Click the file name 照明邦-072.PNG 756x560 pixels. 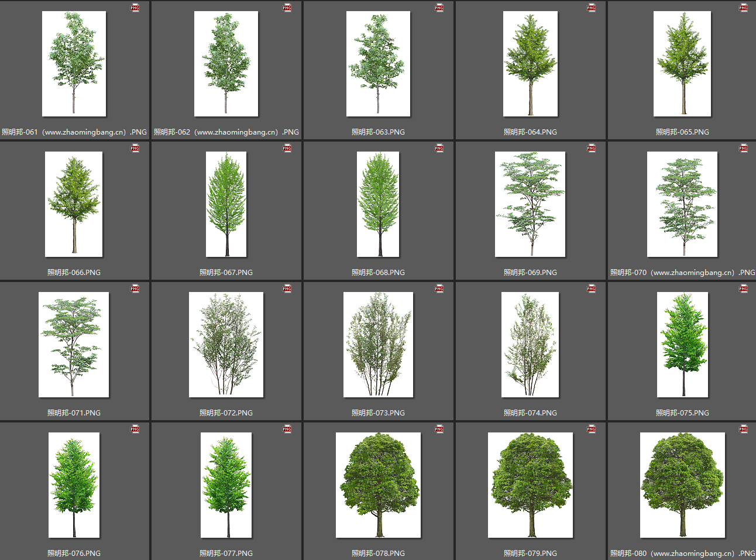[226, 413]
